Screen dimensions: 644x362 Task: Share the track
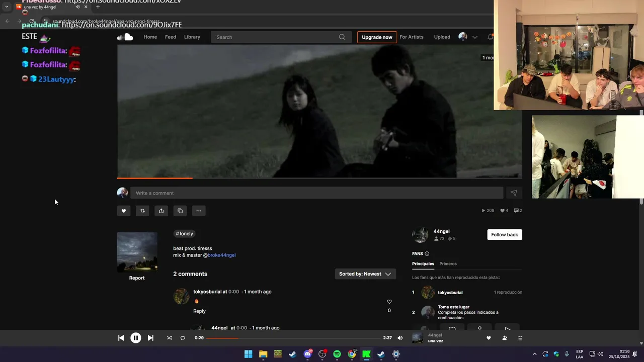tap(161, 211)
